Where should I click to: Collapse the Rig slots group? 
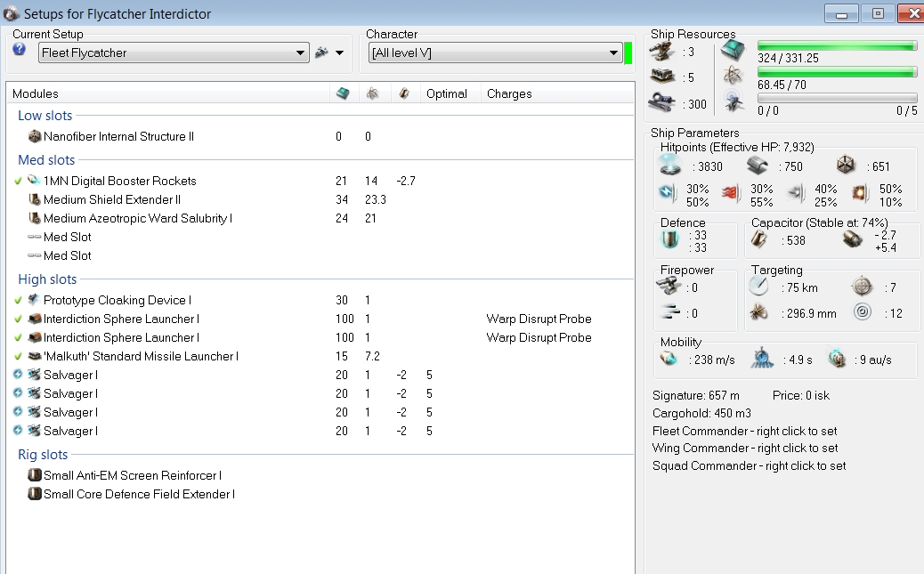click(43, 455)
